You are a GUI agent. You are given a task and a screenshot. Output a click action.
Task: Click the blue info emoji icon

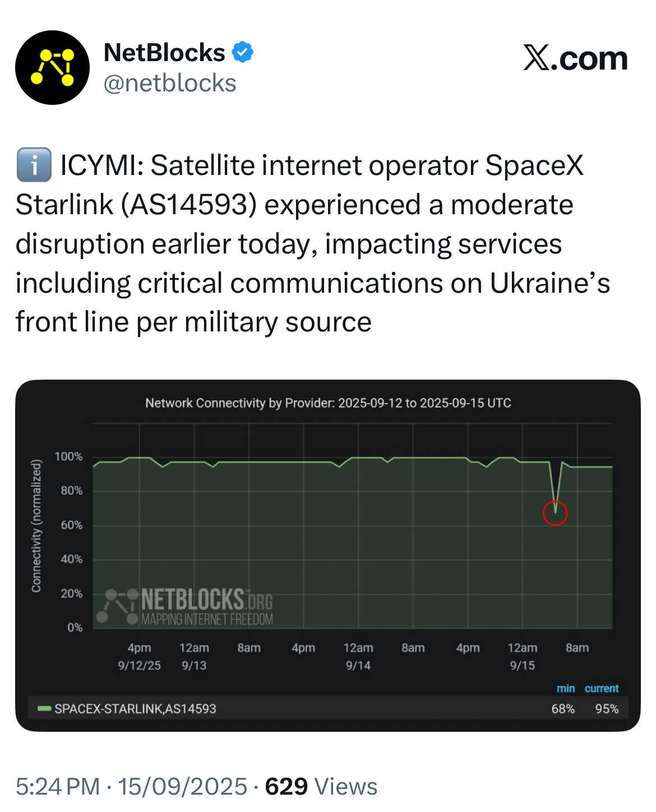[34, 165]
